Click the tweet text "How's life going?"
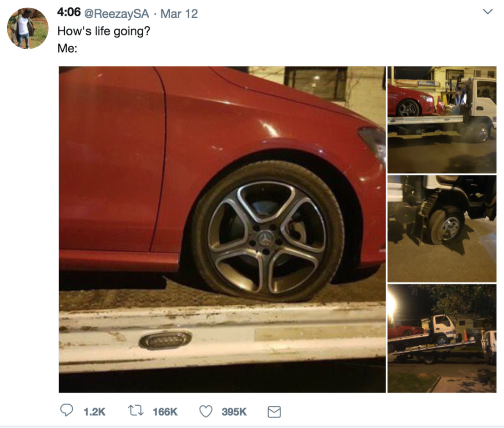 tap(103, 32)
